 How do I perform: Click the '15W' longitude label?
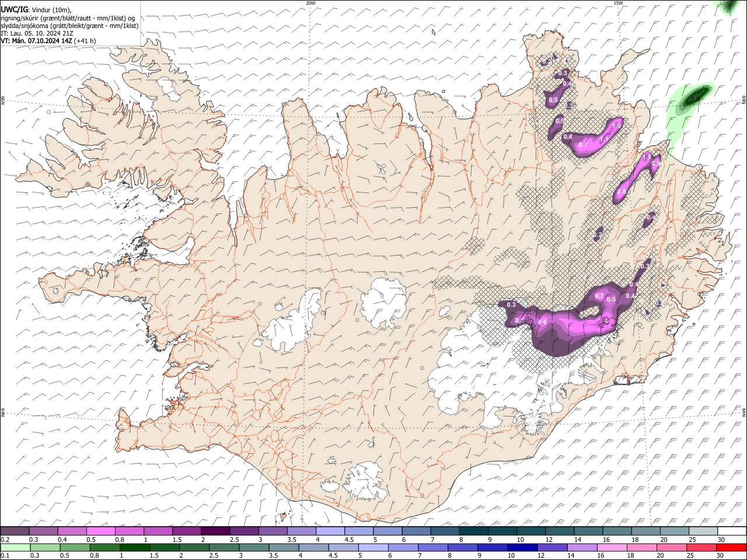[618, 3]
